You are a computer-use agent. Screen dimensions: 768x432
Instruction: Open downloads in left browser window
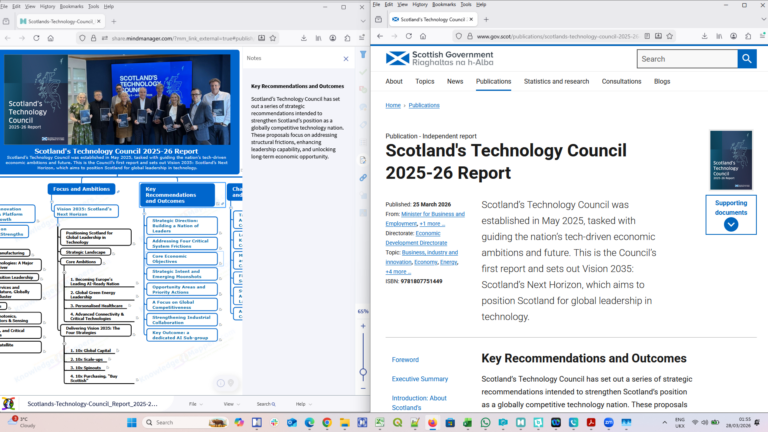point(304,38)
